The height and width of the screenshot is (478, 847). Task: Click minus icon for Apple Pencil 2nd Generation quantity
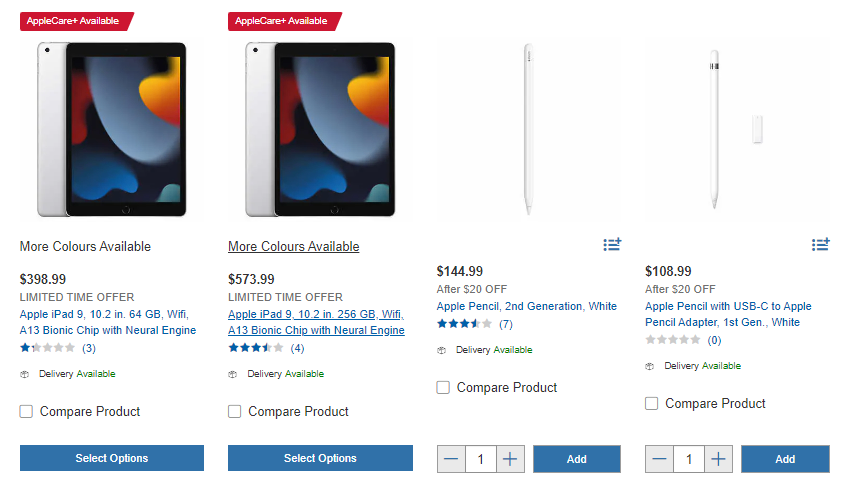tap(451, 459)
